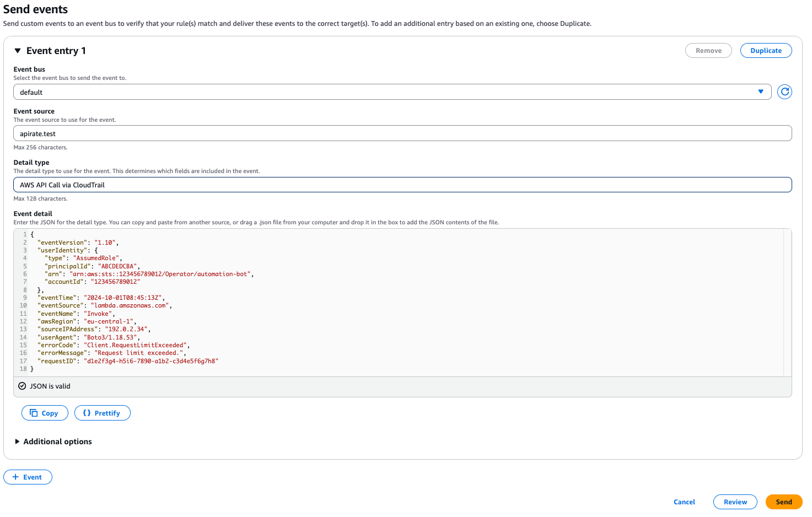Click the Remove entry button

pyautogui.click(x=708, y=51)
